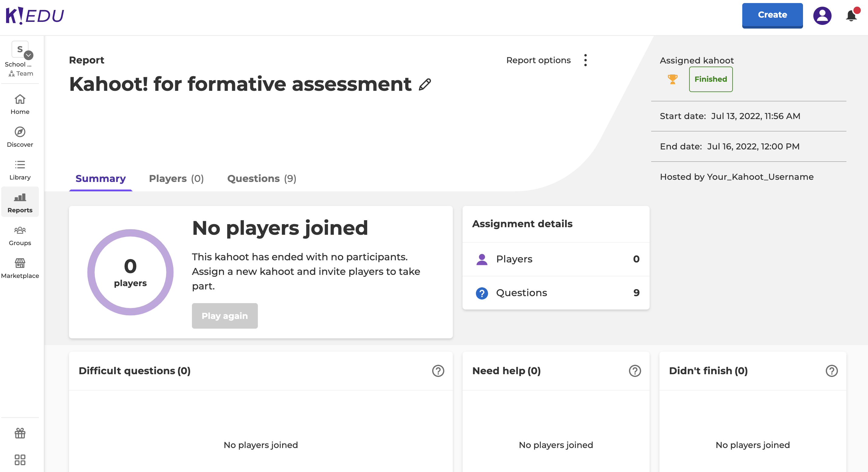The image size is (868, 472).
Task: Edit report title with pencil icon
Action: pyautogui.click(x=425, y=84)
